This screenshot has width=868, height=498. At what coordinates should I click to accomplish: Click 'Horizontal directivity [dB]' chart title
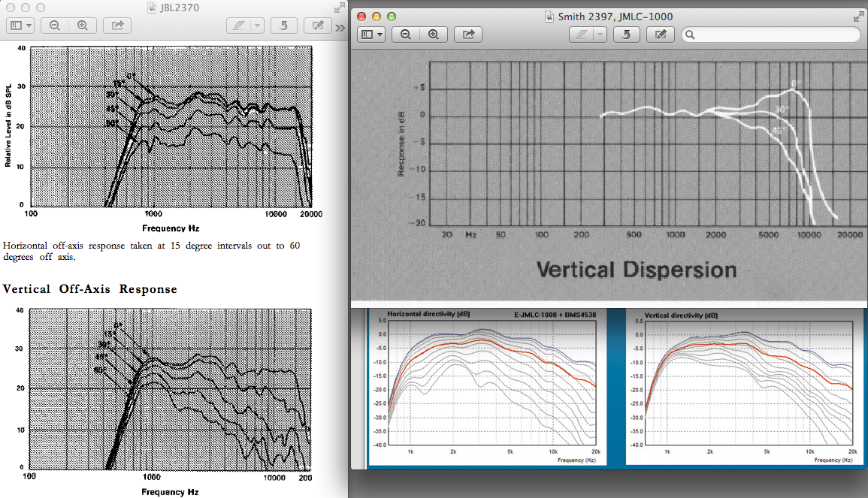pos(428,314)
